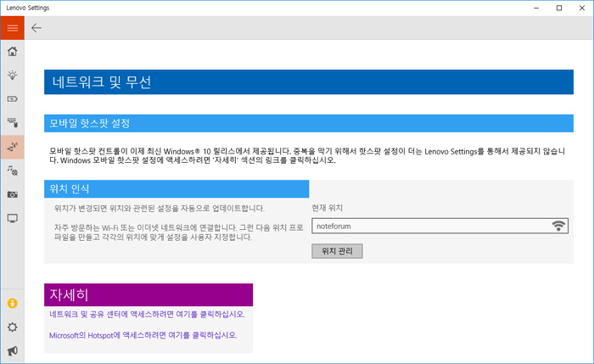Open the 네트워크 및 공유 센터 link
The height and width of the screenshot is (364, 594).
147,314
